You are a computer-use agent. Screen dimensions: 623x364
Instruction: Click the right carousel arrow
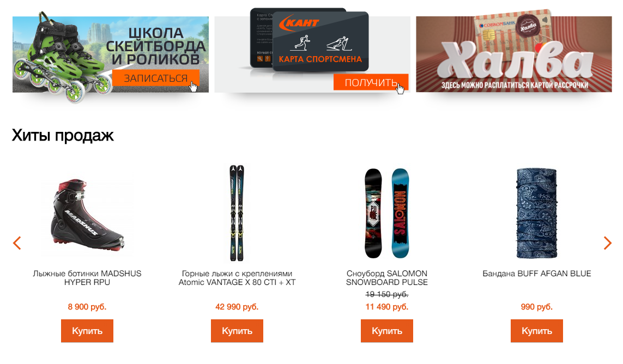click(607, 243)
